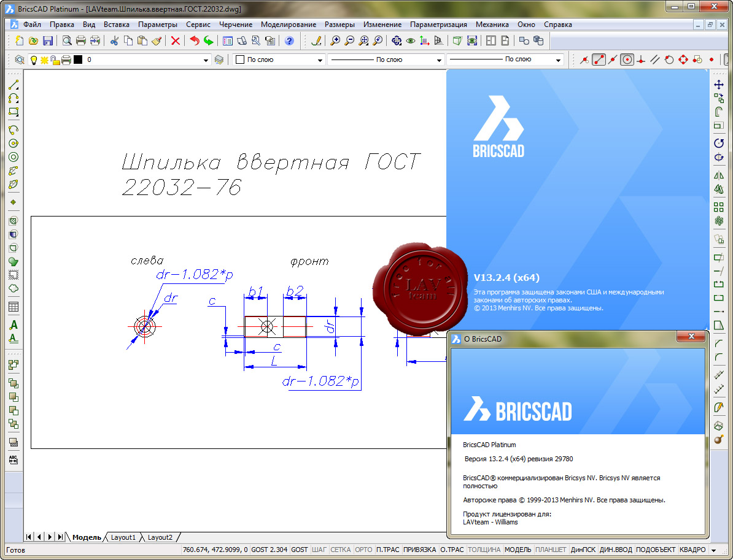
Task: Toggle ШАГ snap mode in status bar
Action: tap(319, 550)
